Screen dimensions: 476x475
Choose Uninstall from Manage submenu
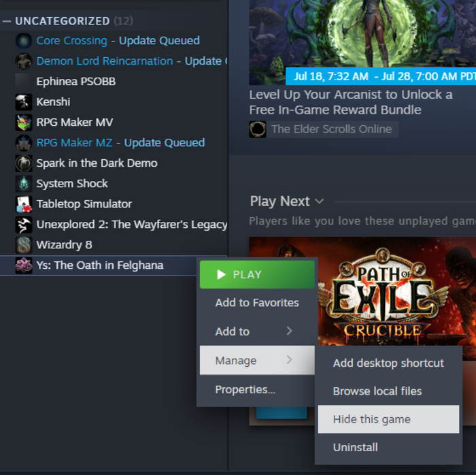click(x=388, y=447)
